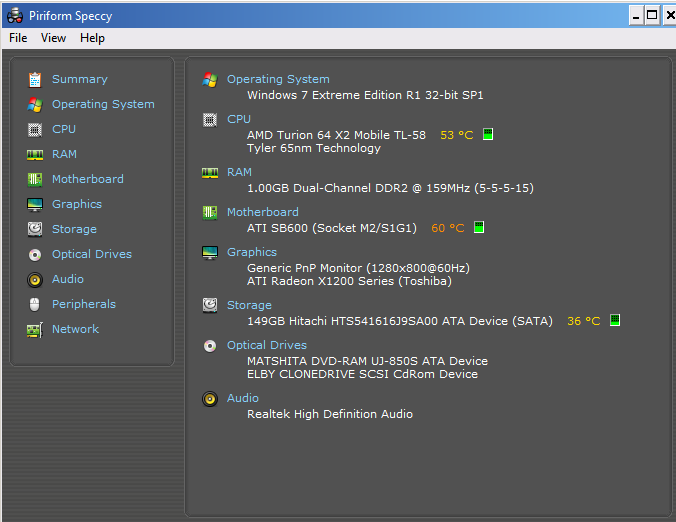Open Storage via hard drive sidebar icon
The height and width of the screenshot is (522, 676).
coord(35,229)
